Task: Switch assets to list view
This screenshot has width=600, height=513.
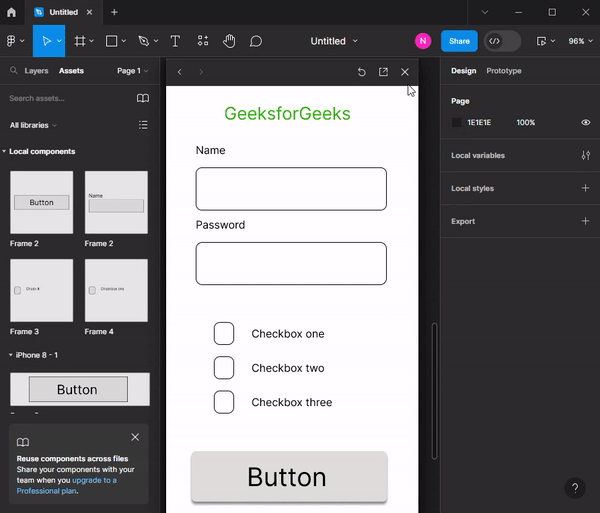Action: (x=143, y=125)
